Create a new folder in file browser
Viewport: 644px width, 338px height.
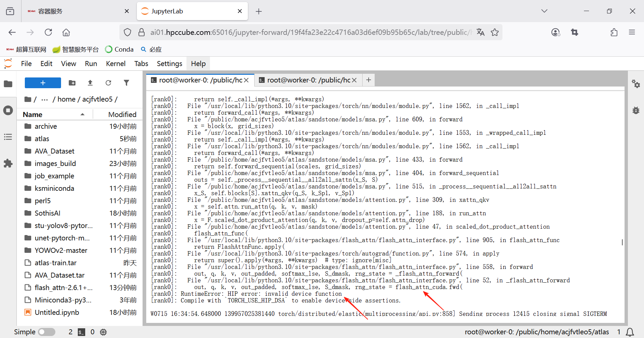72,83
